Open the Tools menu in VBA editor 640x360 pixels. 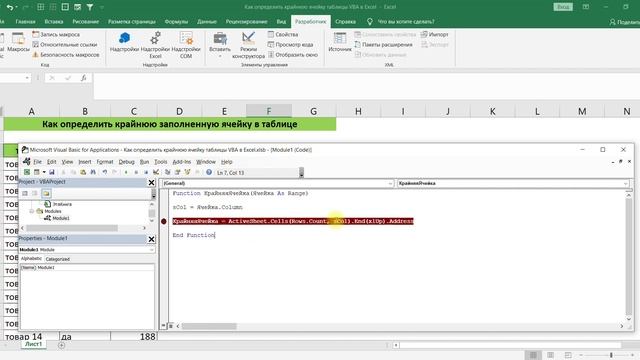click(160, 162)
